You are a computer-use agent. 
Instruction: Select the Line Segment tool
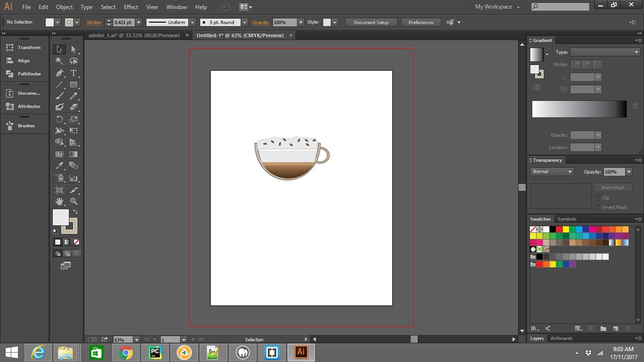click(59, 85)
